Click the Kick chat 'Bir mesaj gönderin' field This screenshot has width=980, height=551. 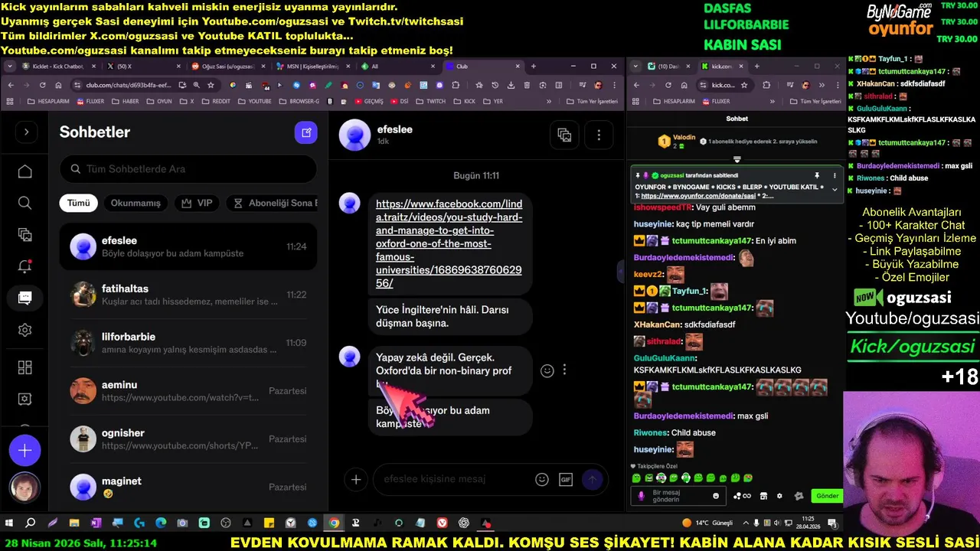(678, 496)
